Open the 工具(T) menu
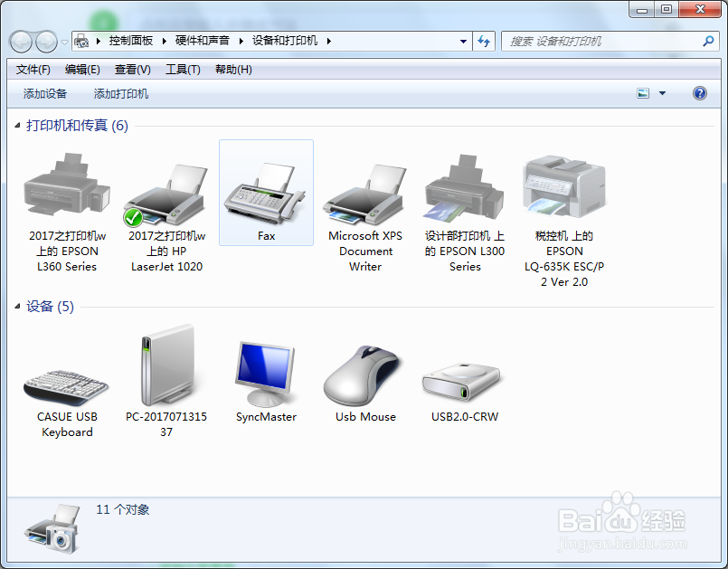Viewport: 728px width, 569px height. pyautogui.click(x=183, y=70)
